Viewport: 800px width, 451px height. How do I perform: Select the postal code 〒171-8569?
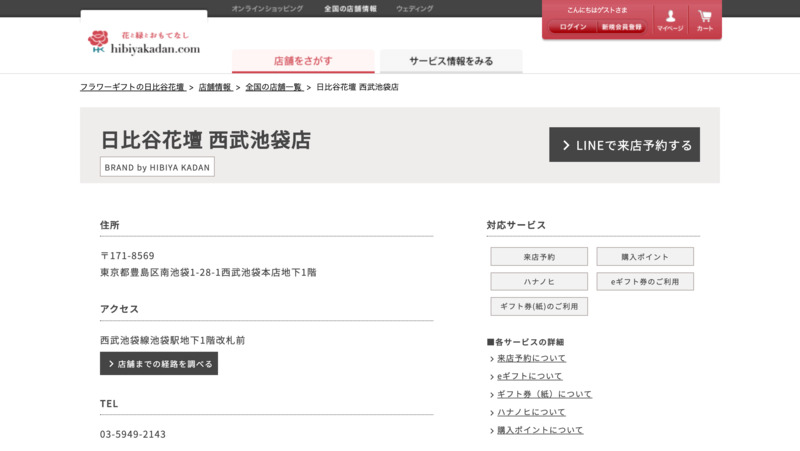[127, 256]
